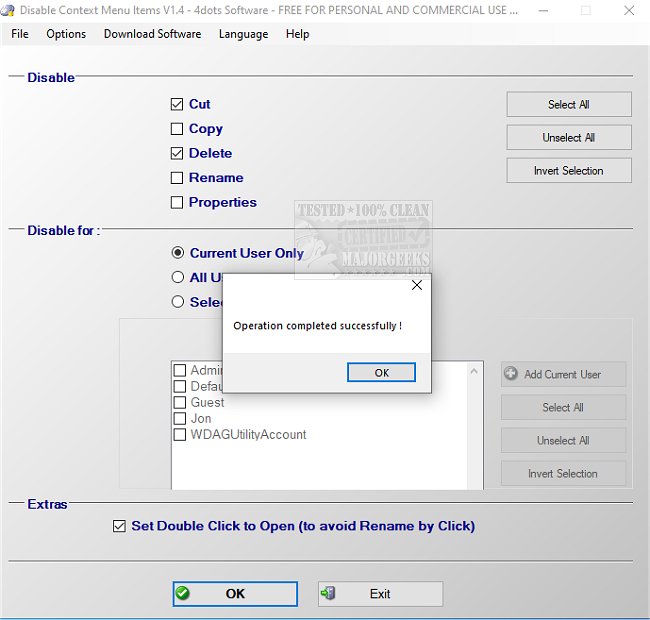This screenshot has height=620, width=650.
Task: Uncheck the Cut checkbox
Action: click(x=177, y=104)
